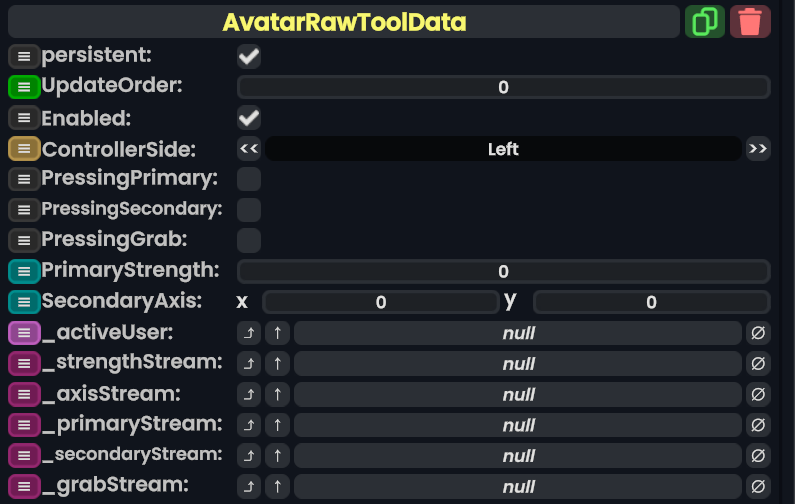Click the ControllerSide Left value selector
Viewport: 795px width, 504px height.
click(503, 150)
